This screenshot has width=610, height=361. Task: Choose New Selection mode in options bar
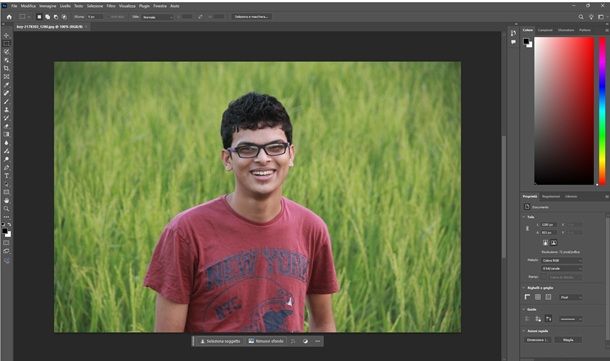[x=39, y=17]
